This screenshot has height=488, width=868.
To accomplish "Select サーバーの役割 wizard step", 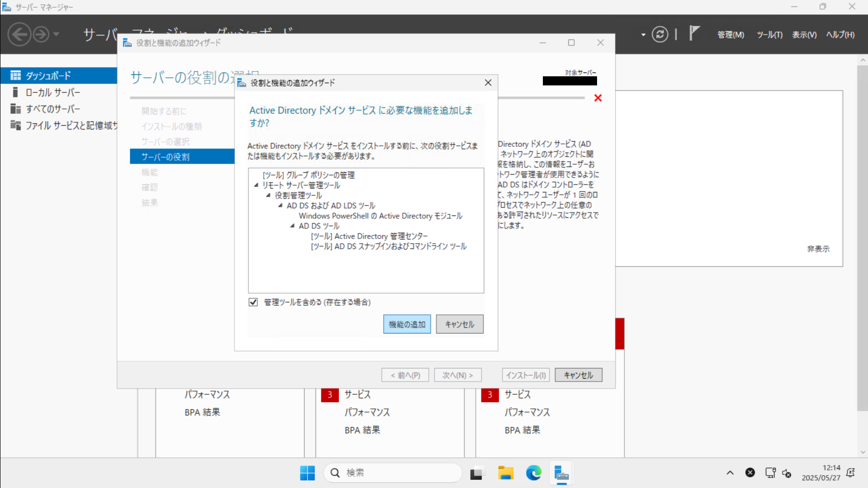I will click(x=182, y=156).
